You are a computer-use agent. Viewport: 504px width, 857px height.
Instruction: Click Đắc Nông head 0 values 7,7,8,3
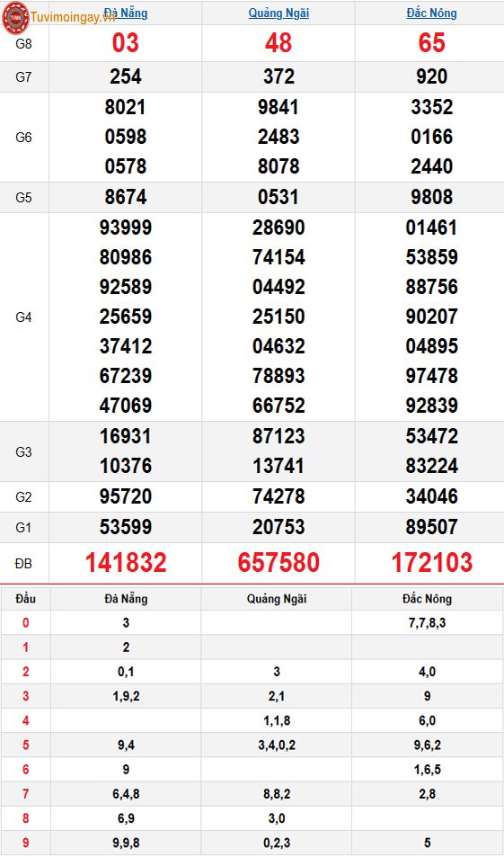(427, 622)
